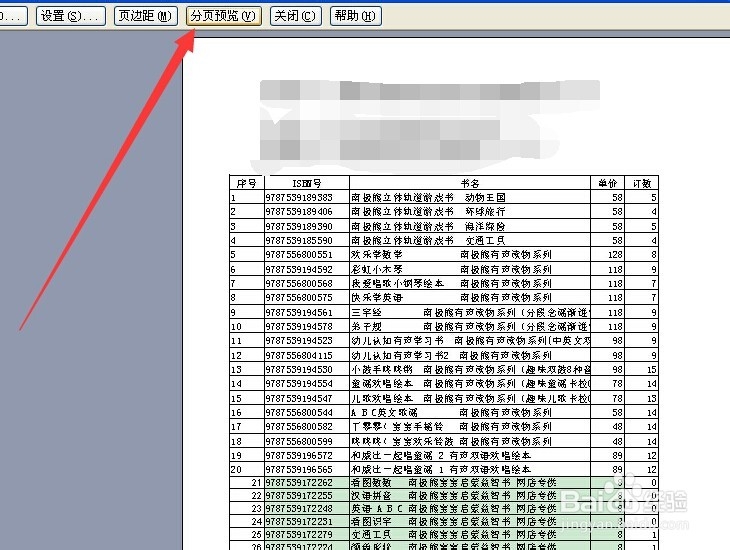
Task: Select ISBN cell 9787539189390
Action: coord(307,226)
